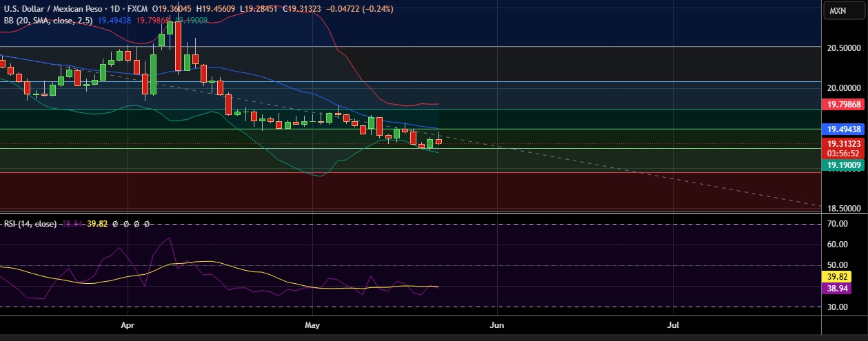Viewport: 868px width, 341px height.
Task: Click the green 19.19009 lower band label
Action: (845, 165)
